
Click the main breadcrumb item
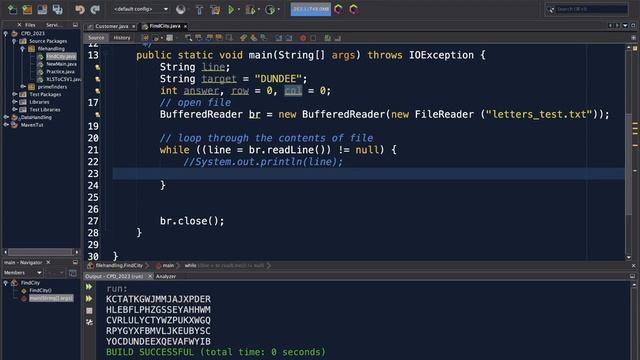pyautogui.click(x=168, y=266)
